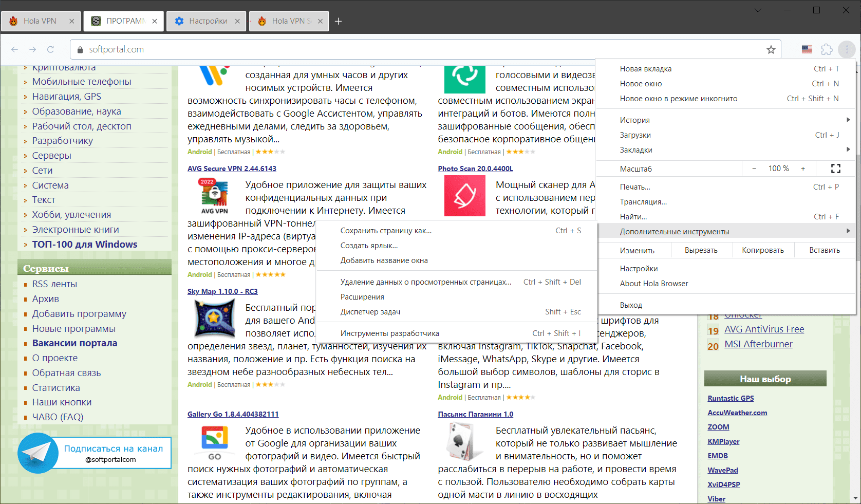The width and height of the screenshot is (861, 504).
Task: Click the page scrollbar down arrow
Action: click(x=856, y=498)
